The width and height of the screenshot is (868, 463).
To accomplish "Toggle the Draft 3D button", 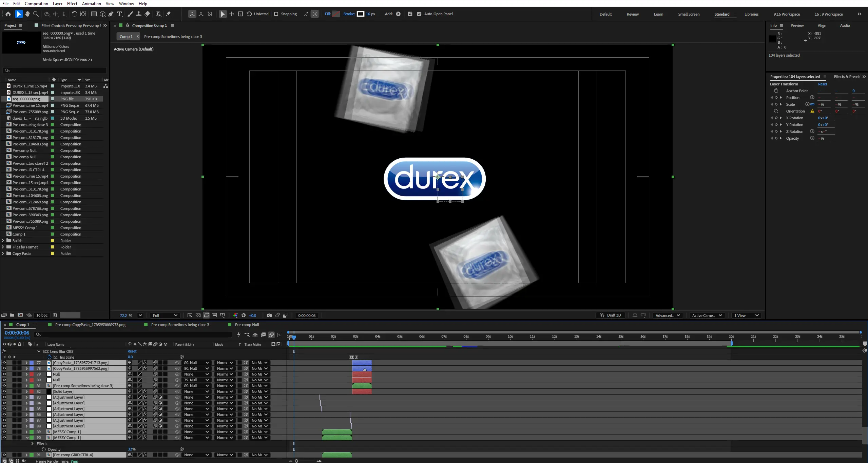I will coord(610,315).
